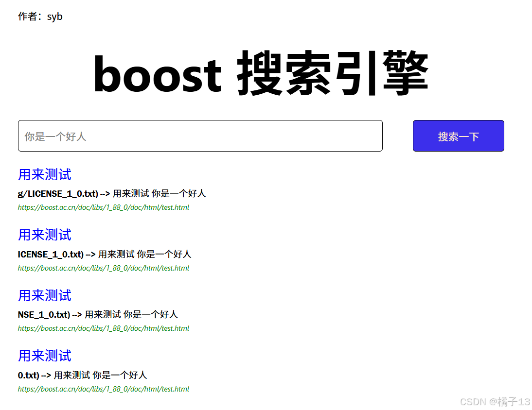
Task: Click the snippet starting with 0.txt) -->
Action: coord(82,375)
